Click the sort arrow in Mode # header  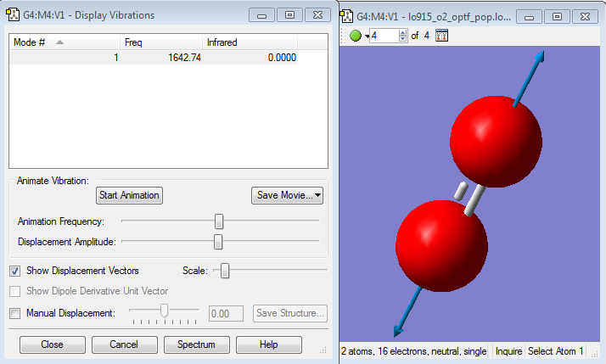click(x=59, y=42)
